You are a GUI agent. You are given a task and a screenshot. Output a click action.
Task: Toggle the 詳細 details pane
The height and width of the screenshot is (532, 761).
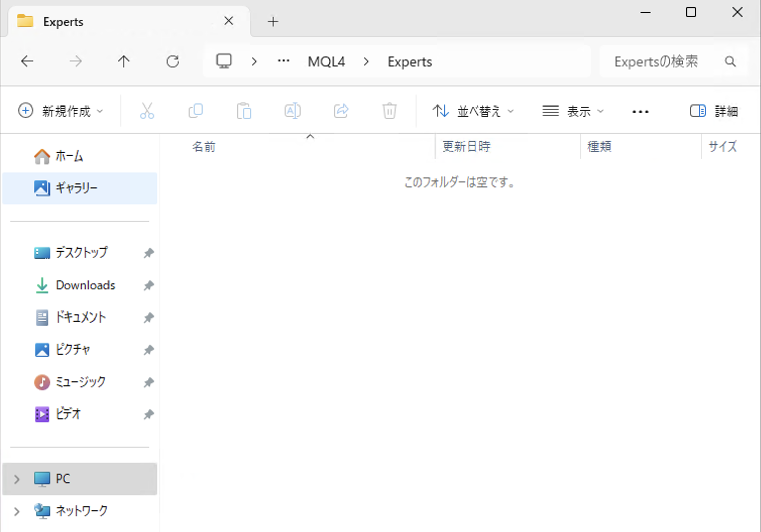(x=714, y=111)
